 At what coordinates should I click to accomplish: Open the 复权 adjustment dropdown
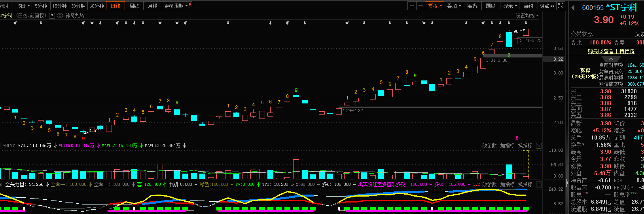435,6
